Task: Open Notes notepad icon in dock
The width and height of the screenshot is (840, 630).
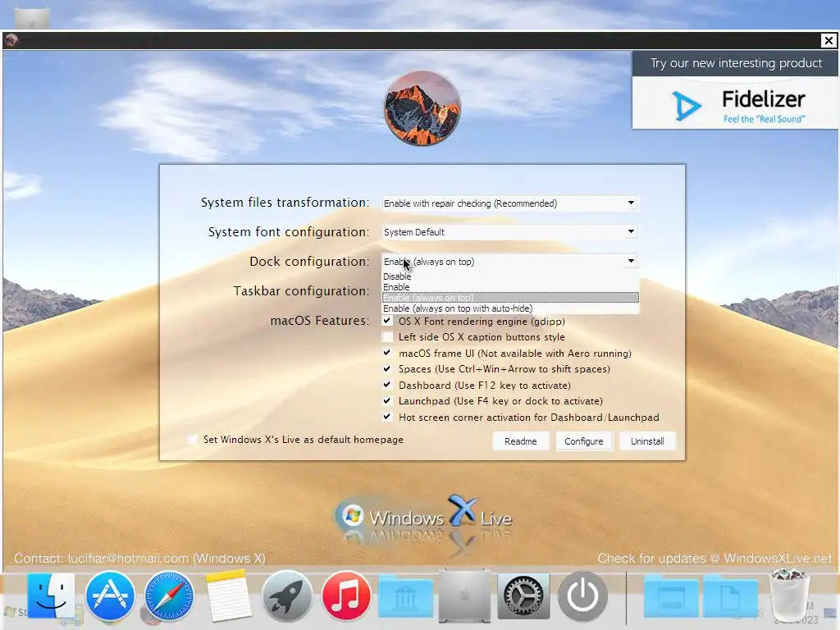Action: [x=228, y=596]
